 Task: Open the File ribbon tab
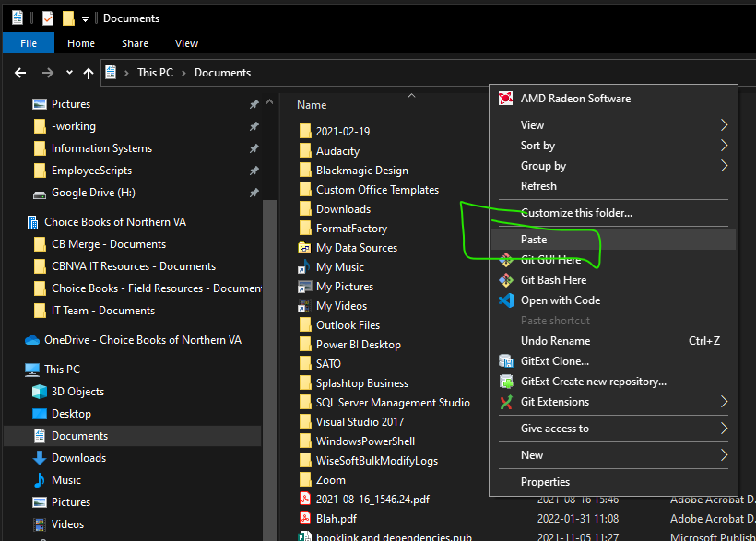coord(29,43)
